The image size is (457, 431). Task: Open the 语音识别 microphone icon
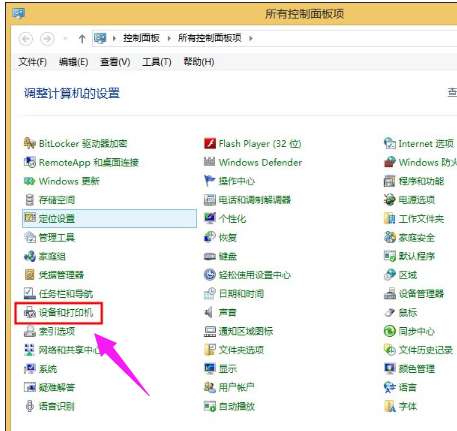coord(30,406)
